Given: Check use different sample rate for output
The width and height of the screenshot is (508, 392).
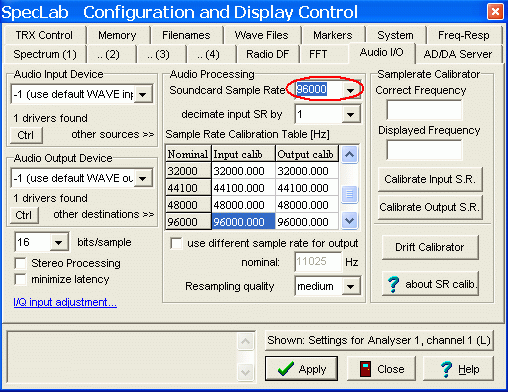Looking at the screenshot, I should (176, 243).
